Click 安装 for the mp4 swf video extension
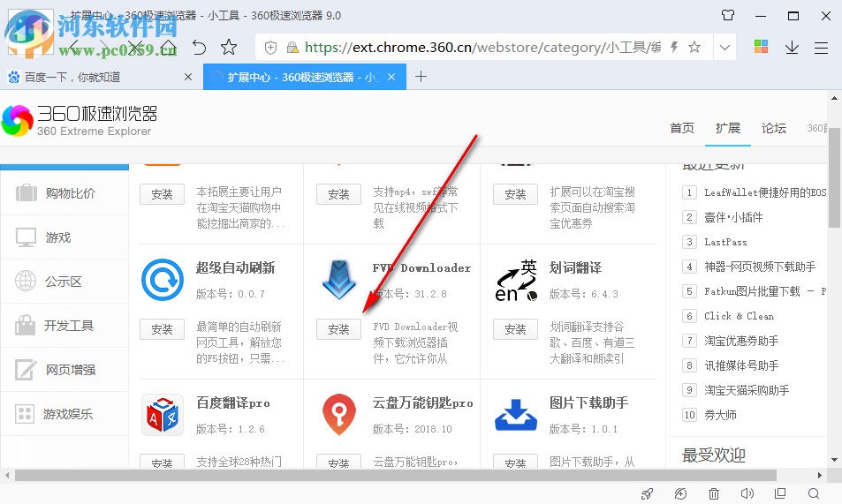 coord(338,194)
